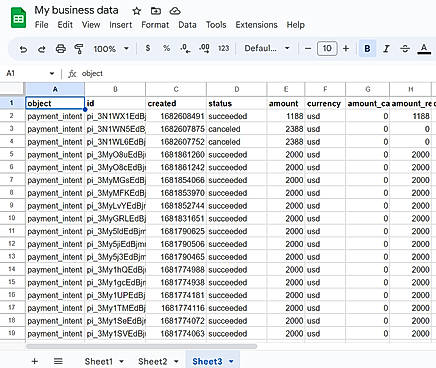Screen dimensions: 436x368
Task: Open Sheet1 tab dropdown arrow
Action: coord(121,361)
